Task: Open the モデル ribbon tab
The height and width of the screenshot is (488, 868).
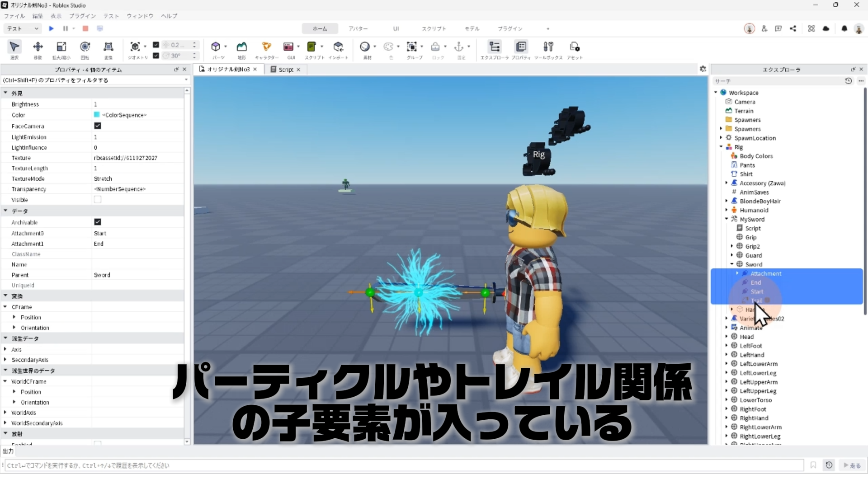Action: tap(472, 28)
